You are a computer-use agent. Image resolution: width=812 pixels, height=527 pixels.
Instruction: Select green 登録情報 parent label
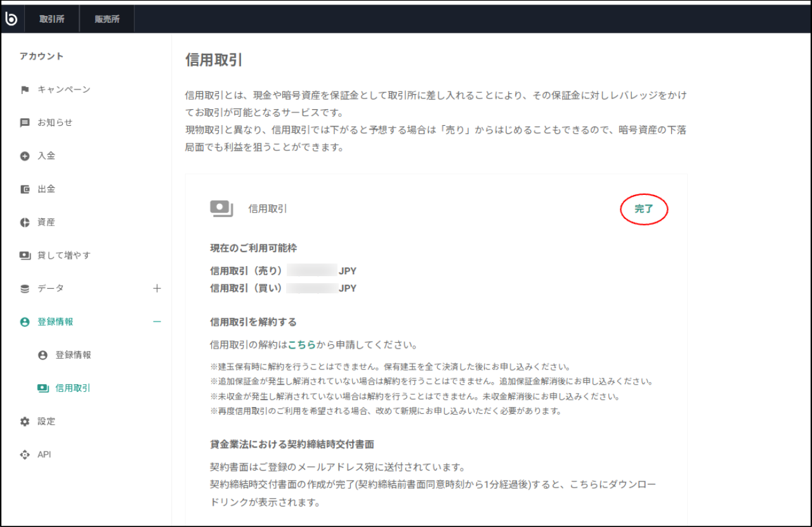(55, 322)
